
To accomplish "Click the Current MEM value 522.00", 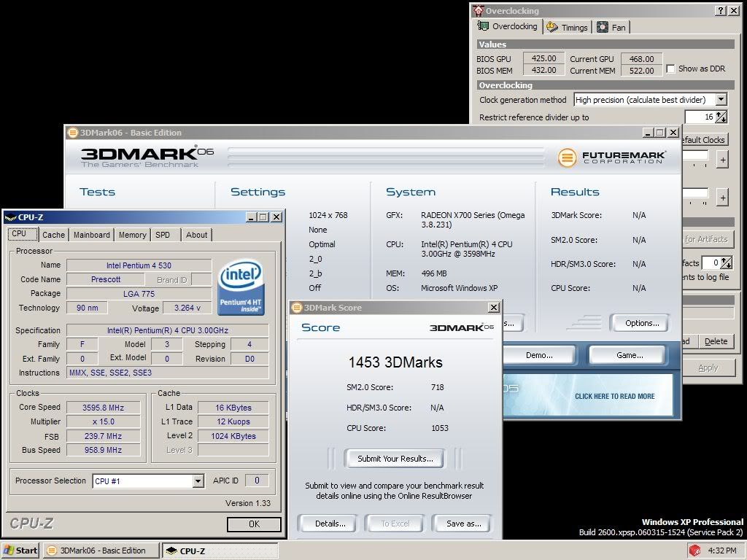I will tap(641, 71).
